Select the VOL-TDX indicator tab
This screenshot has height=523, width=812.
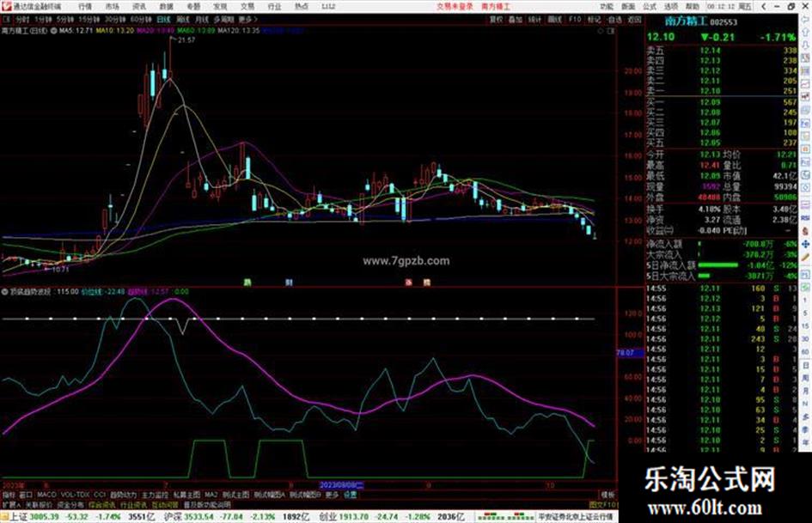(75, 495)
